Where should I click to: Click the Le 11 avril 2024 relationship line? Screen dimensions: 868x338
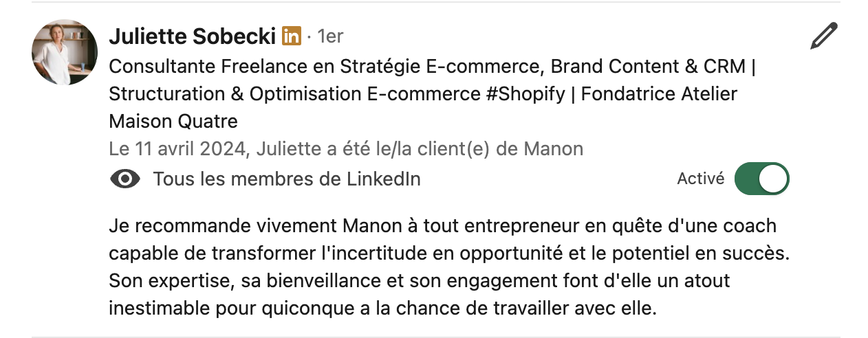coord(346,148)
